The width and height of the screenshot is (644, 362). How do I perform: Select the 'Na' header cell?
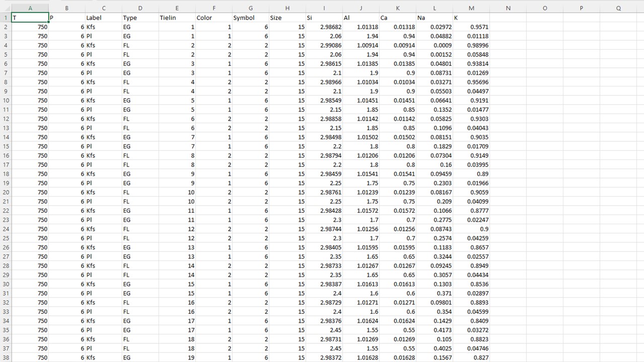(x=434, y=18)
